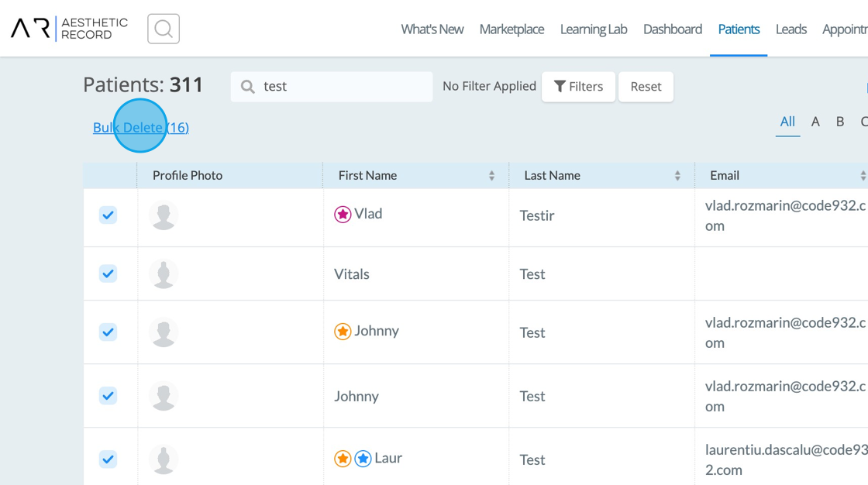This screenshot has height=485, width=868.
Task: Click the orange star badge beside Laur
Action: coord(343,459)
